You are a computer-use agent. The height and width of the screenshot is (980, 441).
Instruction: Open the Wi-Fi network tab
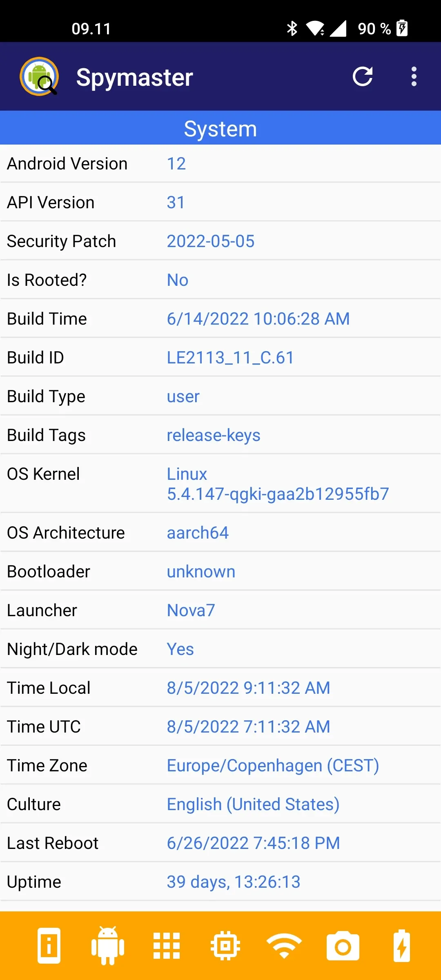(x=284, y=946)
